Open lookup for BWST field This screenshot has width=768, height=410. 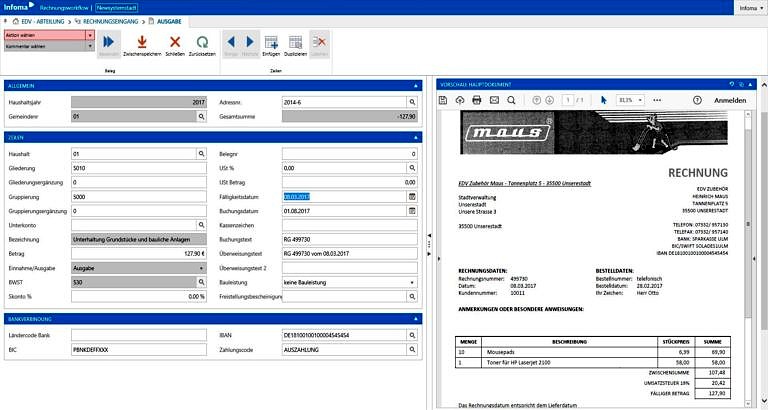point(201,282)
